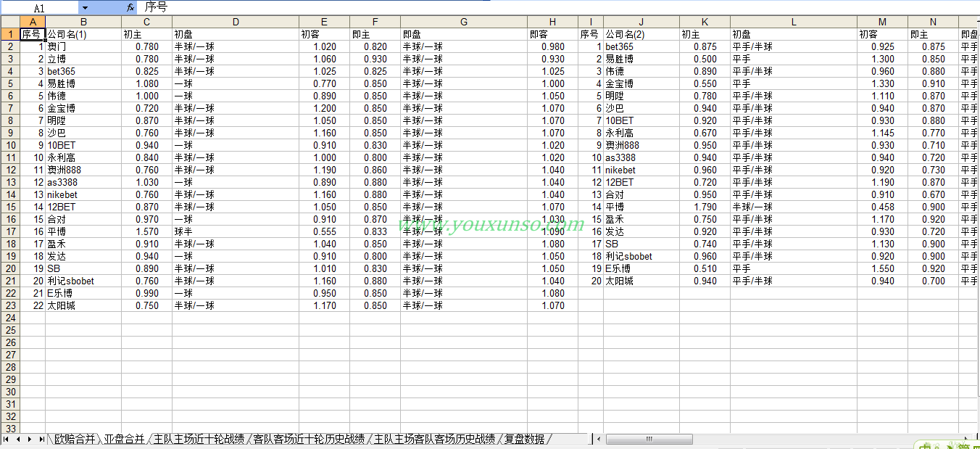This screenshot has height=449, width=980.
Task: Select the 立博 company cell
Action: [83, 59]
